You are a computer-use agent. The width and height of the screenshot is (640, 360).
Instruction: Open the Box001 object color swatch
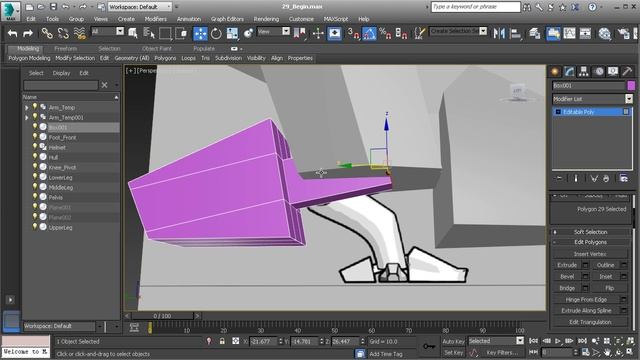631,85
